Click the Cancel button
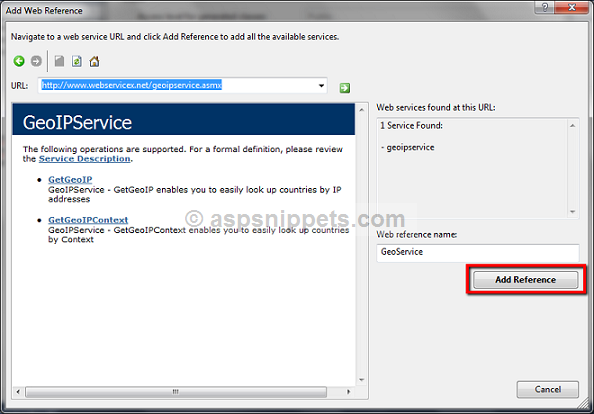Viewport: 594px width, 414px height. click(x=548, y=389)
